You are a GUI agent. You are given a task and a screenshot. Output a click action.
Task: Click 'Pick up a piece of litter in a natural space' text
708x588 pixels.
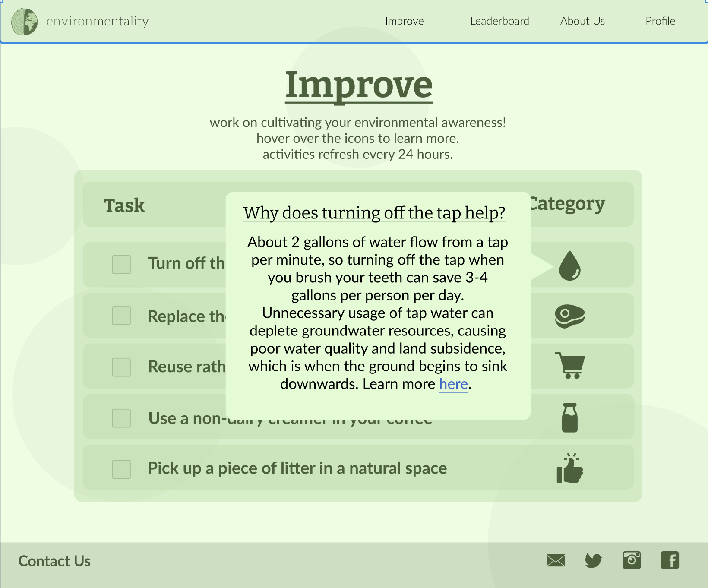pos(297,469)
